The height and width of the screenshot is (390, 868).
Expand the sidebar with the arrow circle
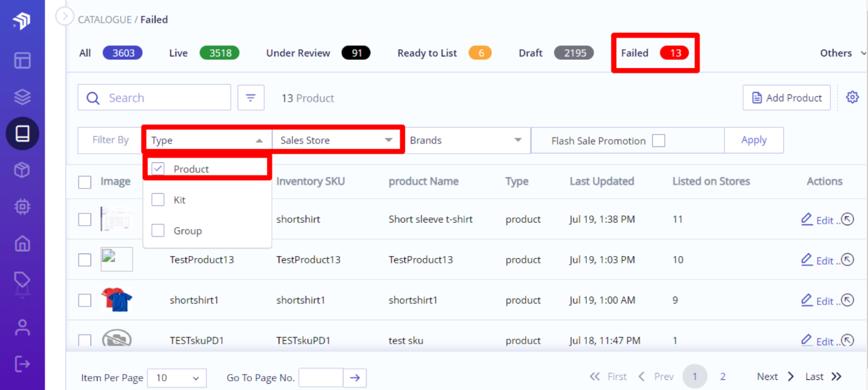(65, 16)
